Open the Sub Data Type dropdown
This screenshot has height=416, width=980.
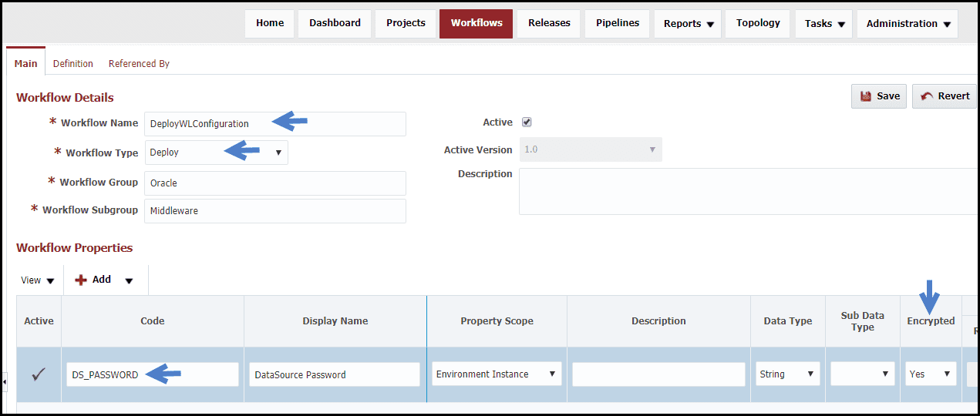(863, 374)
